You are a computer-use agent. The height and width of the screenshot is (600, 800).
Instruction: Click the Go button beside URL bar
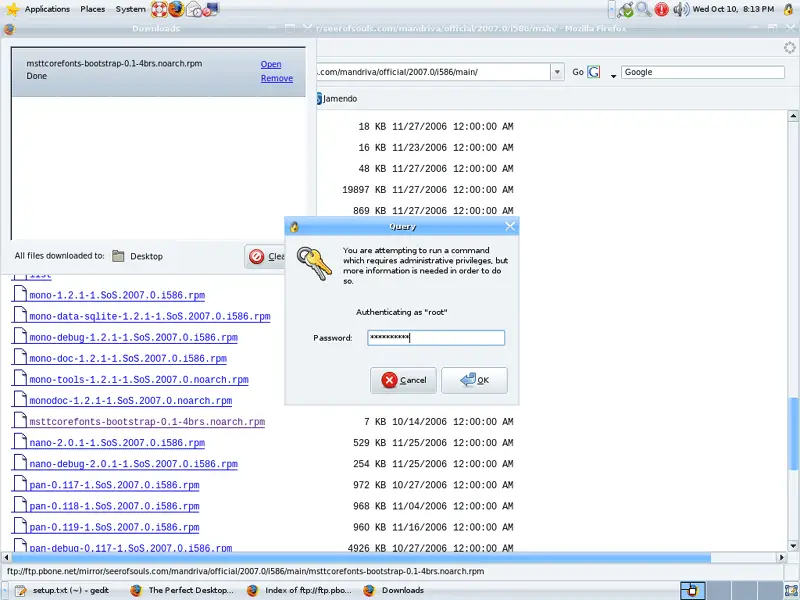pyautogui.click(x=578, y=72)
